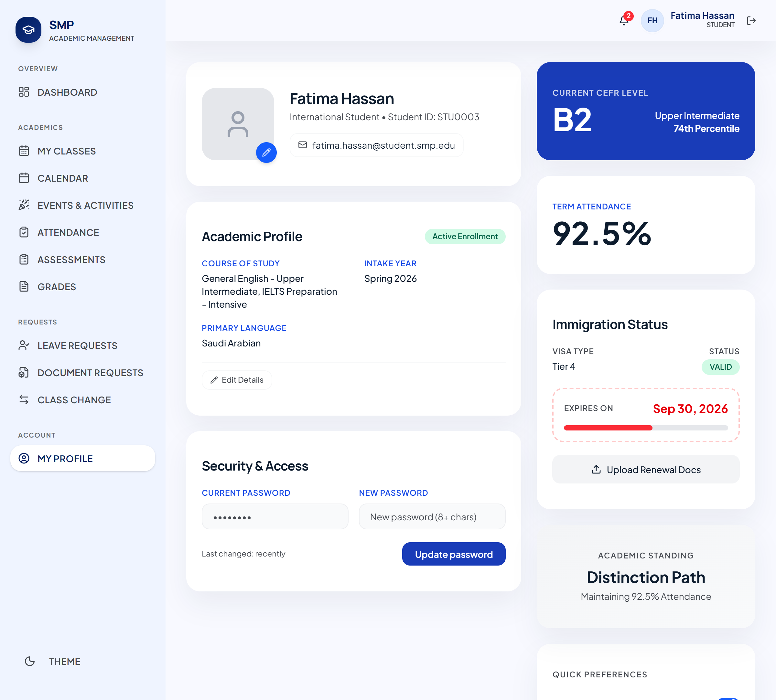
Task: Click the Class Change arrows icon
Action: pos(24,400)
